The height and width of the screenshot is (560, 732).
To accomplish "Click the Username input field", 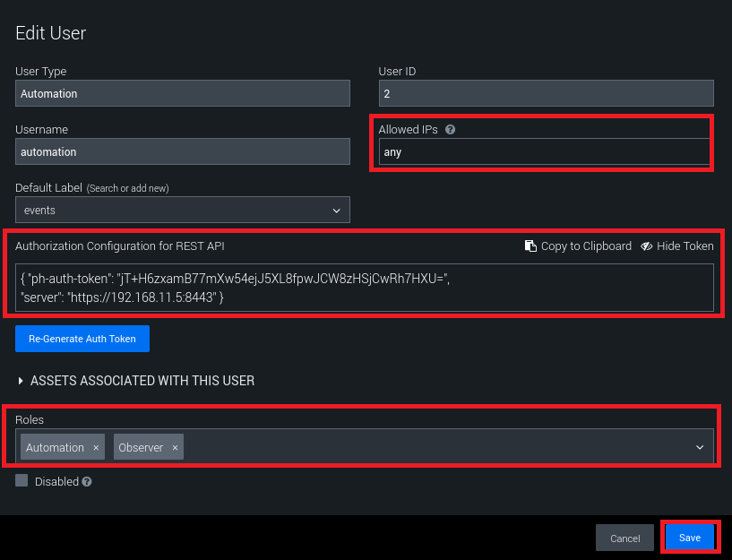I will coord(183,152).
